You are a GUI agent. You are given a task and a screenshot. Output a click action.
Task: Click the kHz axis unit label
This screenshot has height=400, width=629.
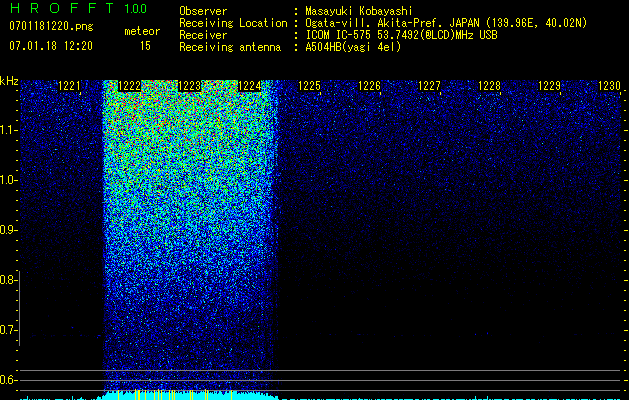tap(9, 81)
